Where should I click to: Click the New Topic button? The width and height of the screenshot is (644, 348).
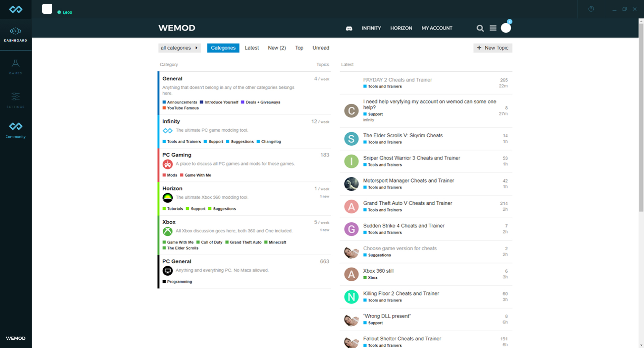[492, 48]
